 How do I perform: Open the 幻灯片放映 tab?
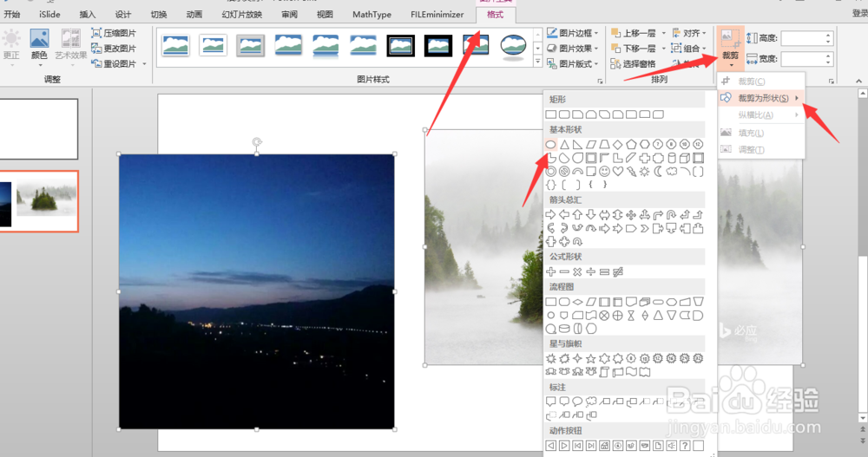pos(242,15)
